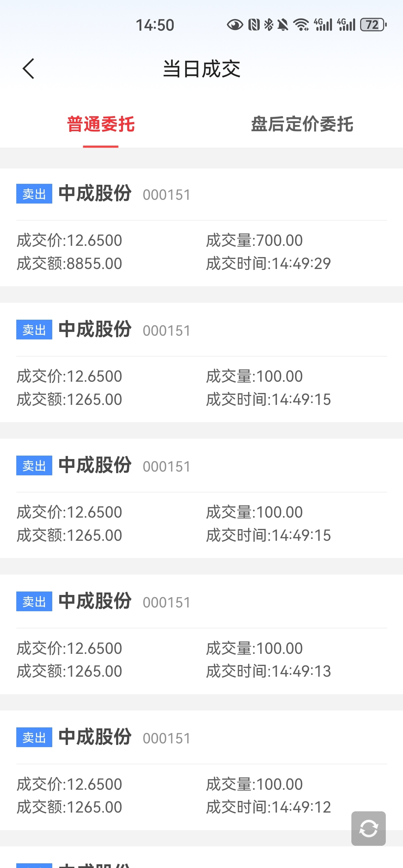This screenshot has height=868, width=403.
Task: Tap the back arrow icon
Action: click(28, 69)
